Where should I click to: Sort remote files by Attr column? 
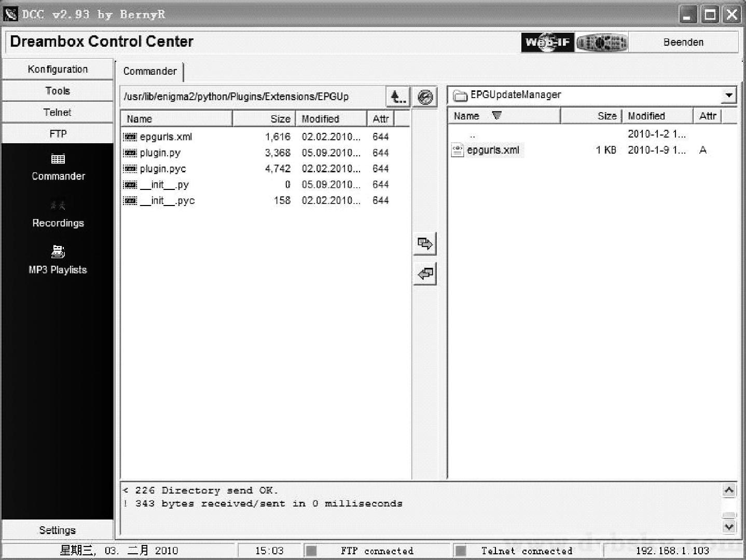[x=381, y=119]
